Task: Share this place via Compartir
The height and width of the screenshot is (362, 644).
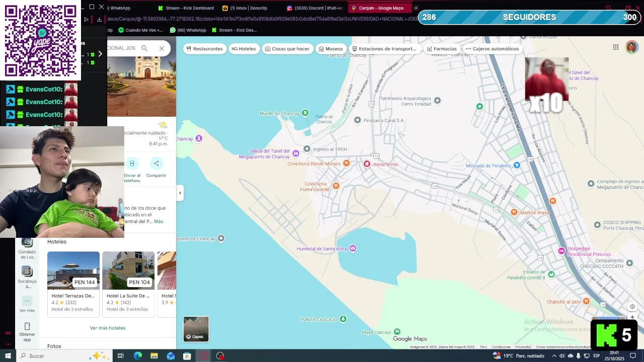Action: [156, 167]
